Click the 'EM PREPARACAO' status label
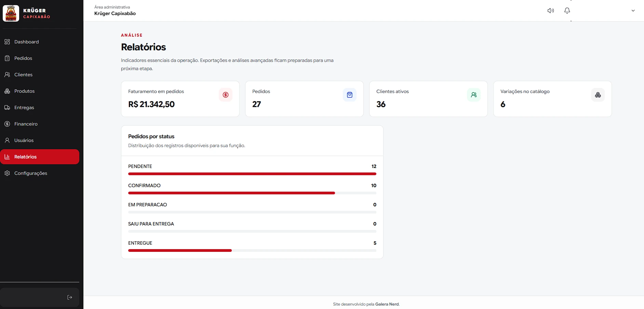The height and width of the screenshot is (309, 644). pyautogui.click(x=148, y=205)
